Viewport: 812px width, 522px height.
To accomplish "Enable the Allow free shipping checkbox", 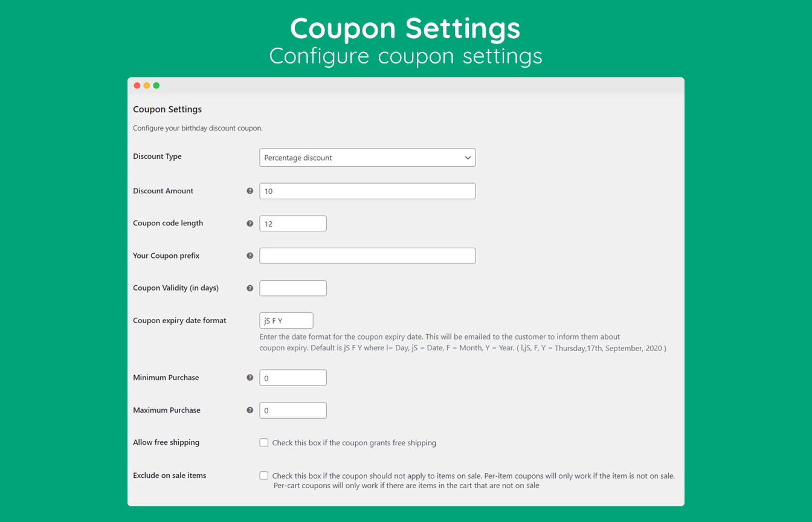I will point(264,443).
